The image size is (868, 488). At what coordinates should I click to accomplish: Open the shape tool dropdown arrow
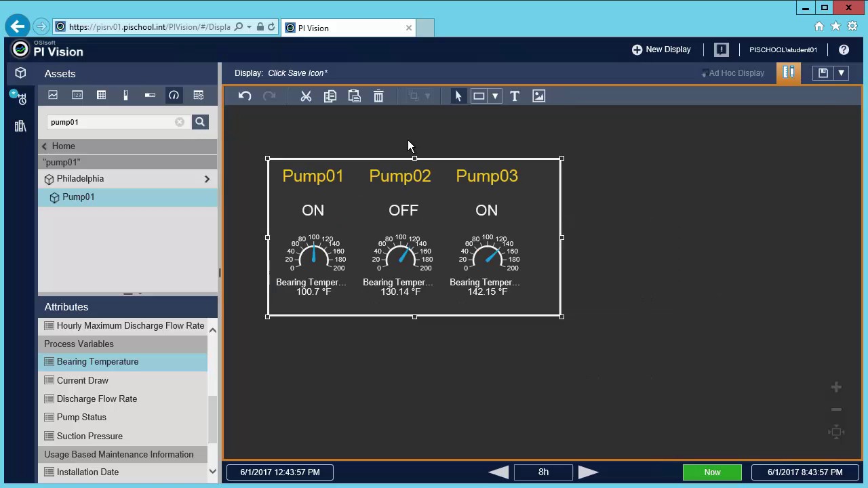point(495,96)
